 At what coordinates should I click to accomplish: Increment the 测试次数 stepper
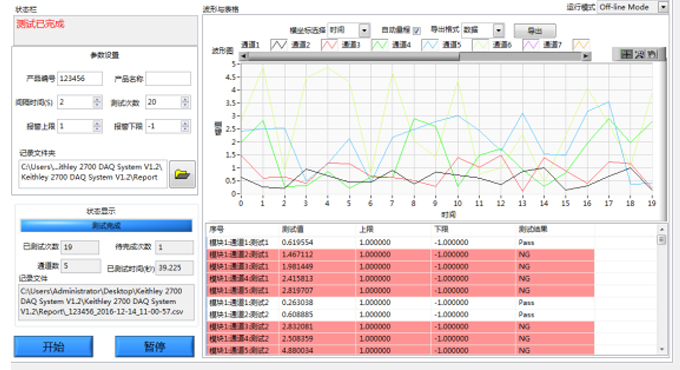[185, 99]
